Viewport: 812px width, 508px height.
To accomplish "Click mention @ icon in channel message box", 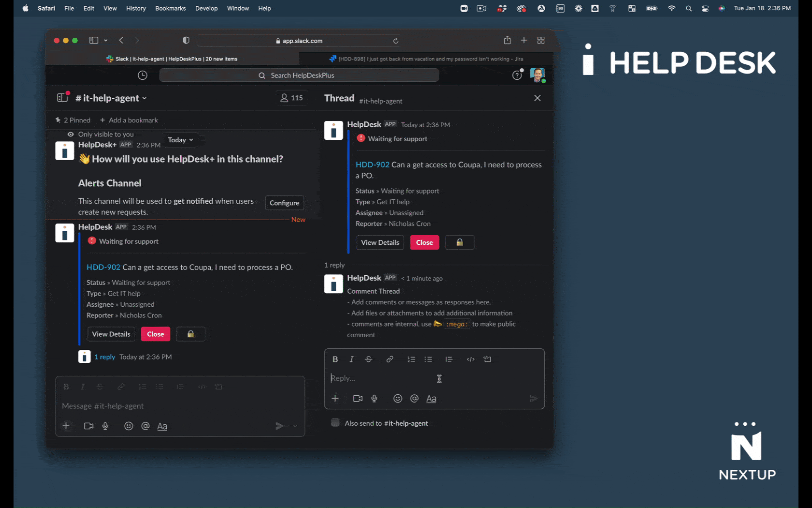I will [145, 426].
